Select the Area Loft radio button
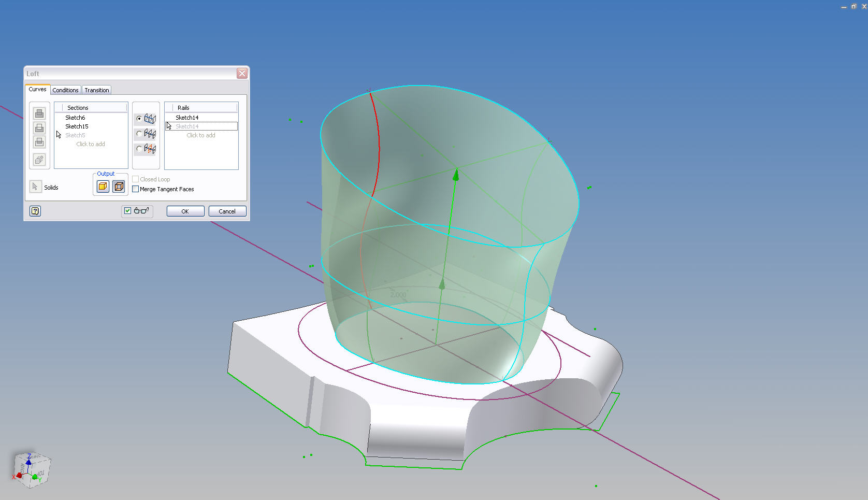This screenshot has width=868, height=500. point(139,149)
